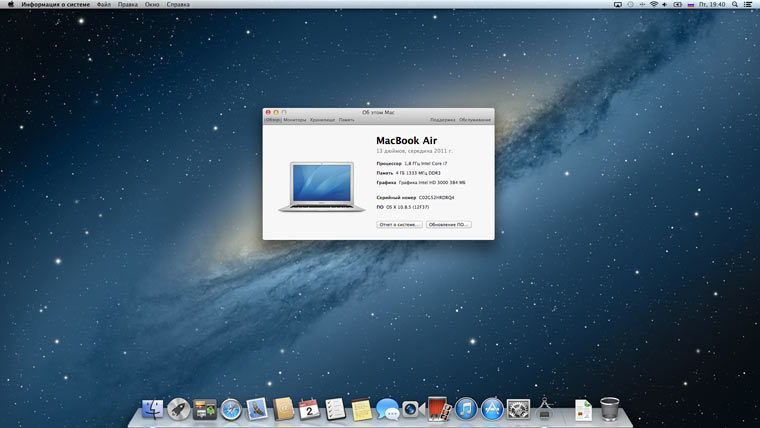Launch iTunes from the Dock
760x428 pixels.
point(466,408)
